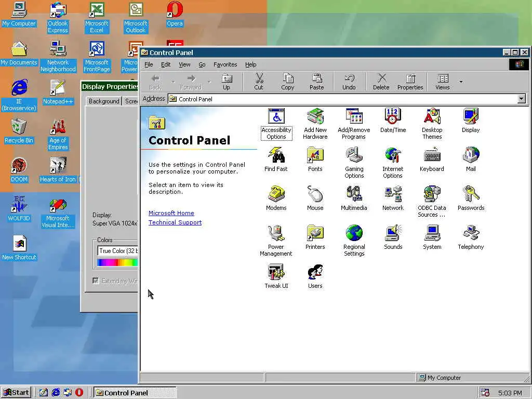Open Colors combo box in Display Properties
This screenshot has width=532, height=399.
[117, 251]
